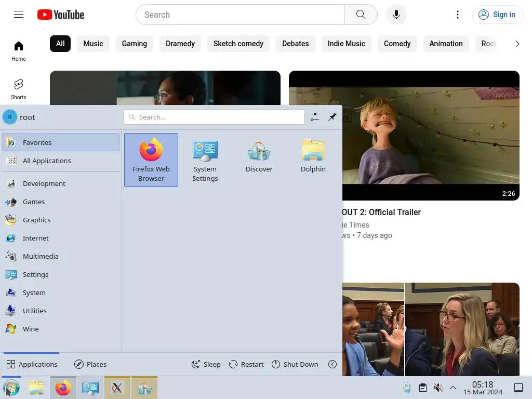Select the All filter chip
532x399 pixels.
pyautogui.click(x=60, y=44)
